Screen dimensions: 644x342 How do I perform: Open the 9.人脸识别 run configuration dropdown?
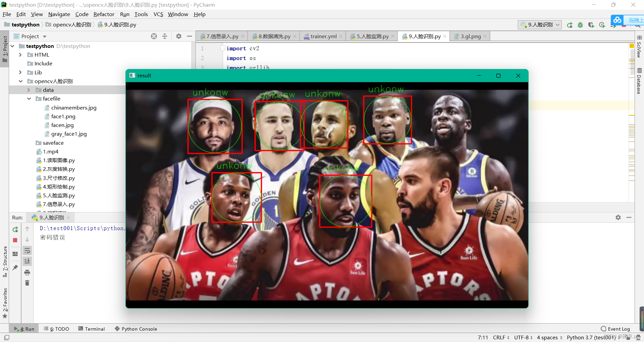(540, 25)
